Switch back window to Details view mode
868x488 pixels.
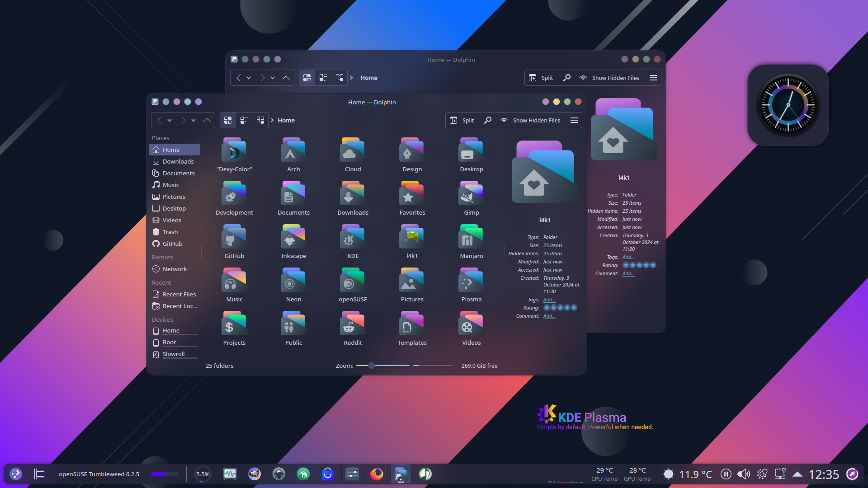340,78
